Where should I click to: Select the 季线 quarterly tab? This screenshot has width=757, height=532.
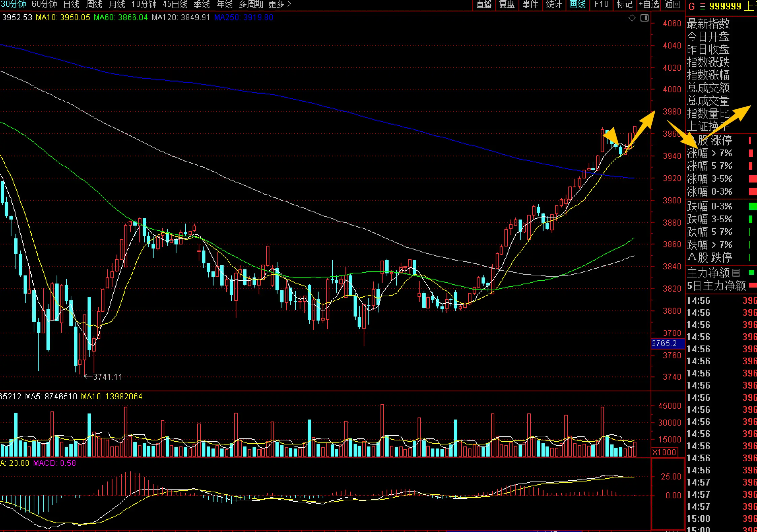tap(202, 5)
